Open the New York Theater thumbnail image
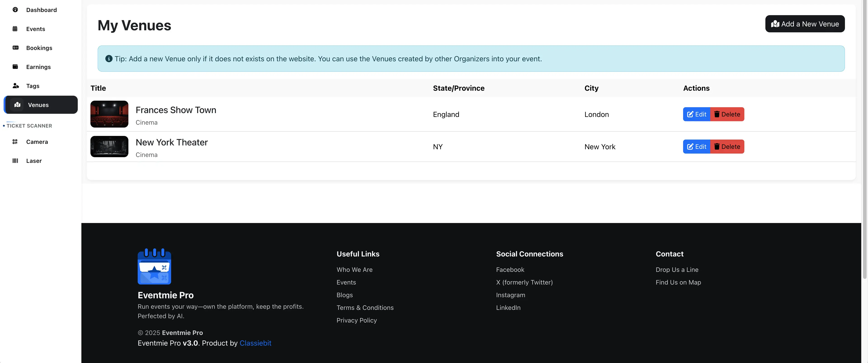 pyautogui.click(x=109, y=146)
